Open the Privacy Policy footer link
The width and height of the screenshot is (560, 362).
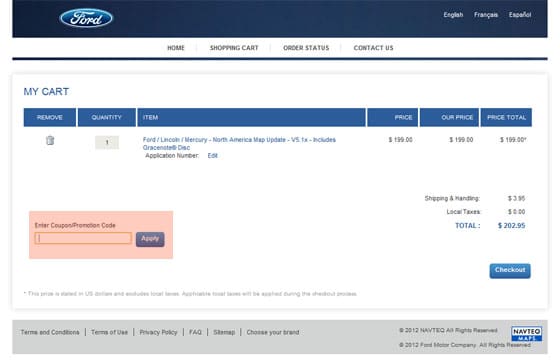(x=158, y=332)
